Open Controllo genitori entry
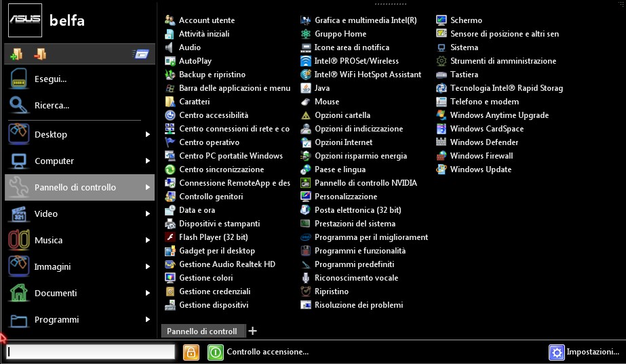Image resolution: width=626 pixels, height=364 pixels. pyautogui.click(x=203, y=197)
